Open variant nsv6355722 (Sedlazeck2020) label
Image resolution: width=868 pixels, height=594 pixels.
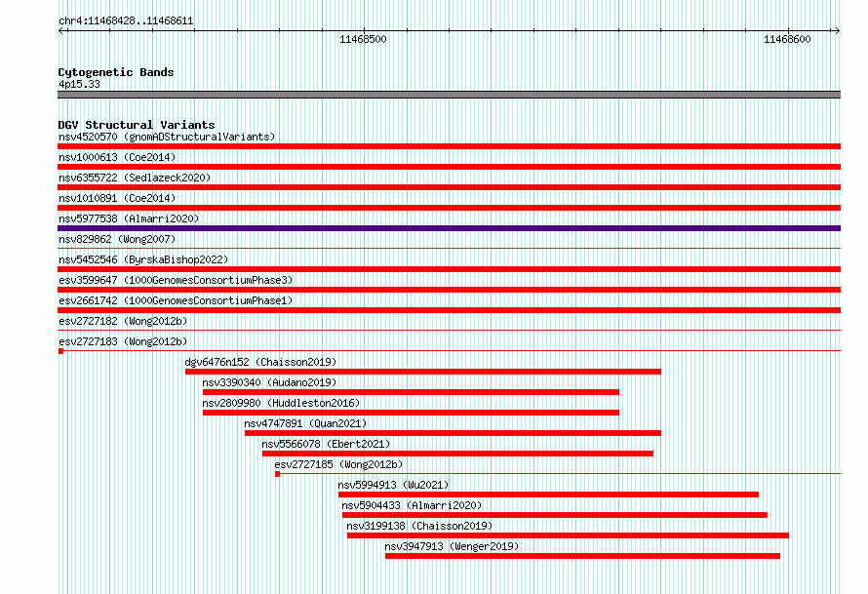tap(135, 178)
